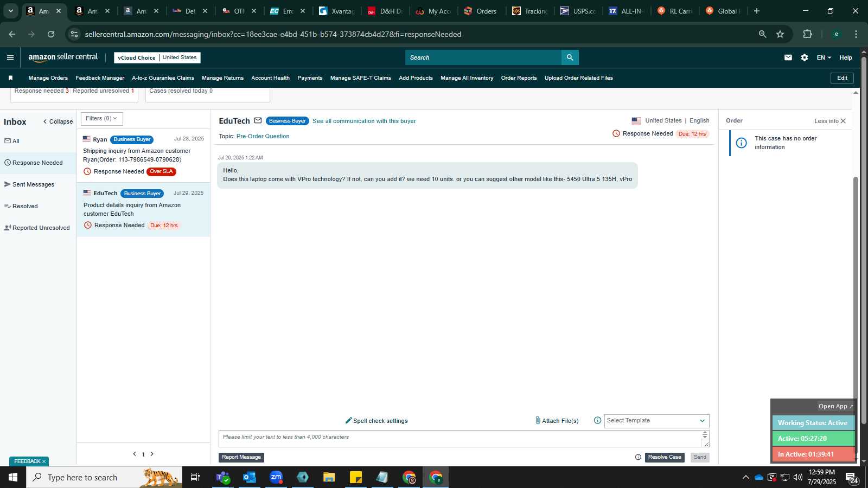Go to previous inbox page arrow
The image size is (868, 488).
point(135,454)
